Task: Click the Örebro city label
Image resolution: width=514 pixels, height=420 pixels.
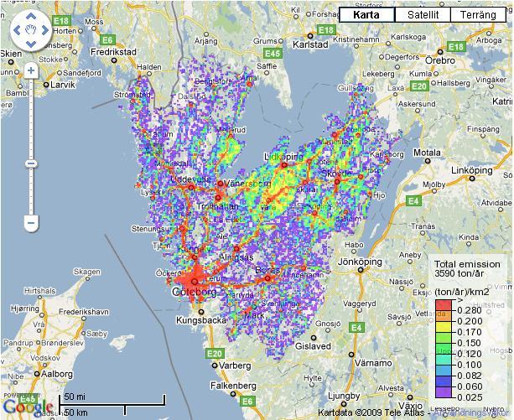Action: click(x=440, y=60)
